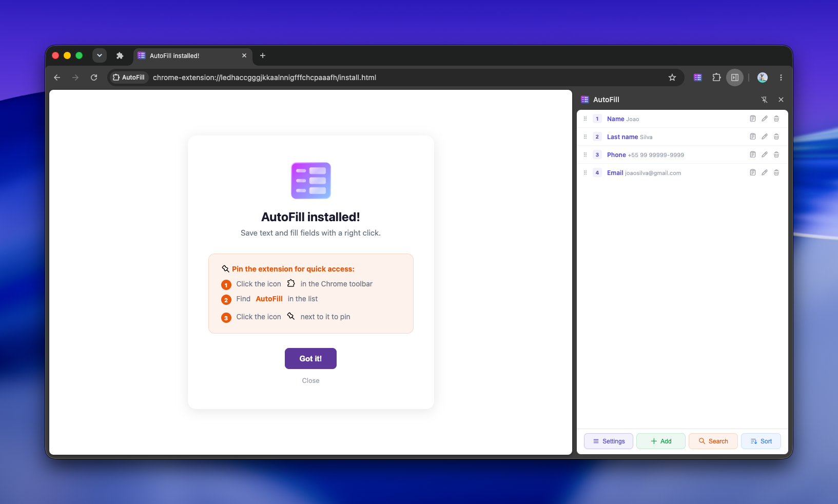Open the editor for the Phone entry
The image size is (838, 504).
(x=765, y=154)
